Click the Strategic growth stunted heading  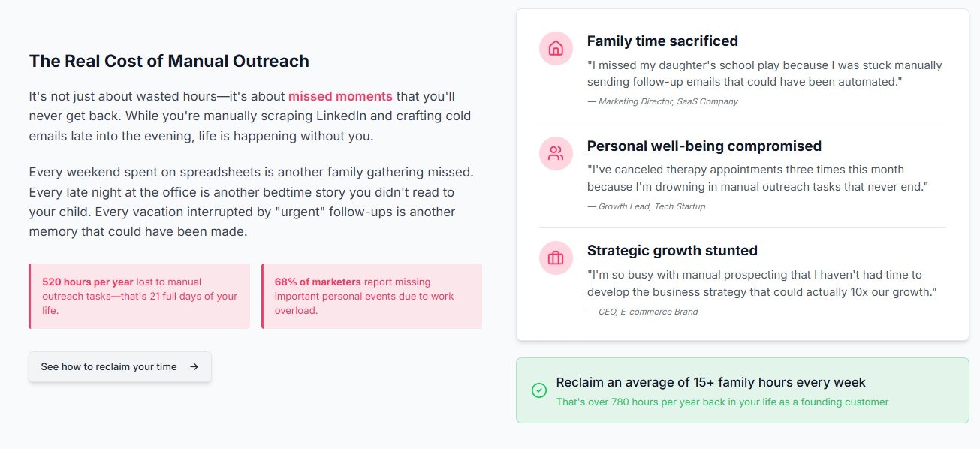point(672,250)
